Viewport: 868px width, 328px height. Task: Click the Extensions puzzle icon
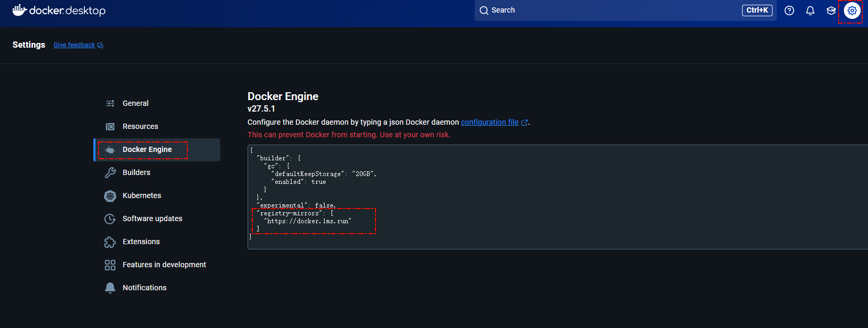click(110, 242)
